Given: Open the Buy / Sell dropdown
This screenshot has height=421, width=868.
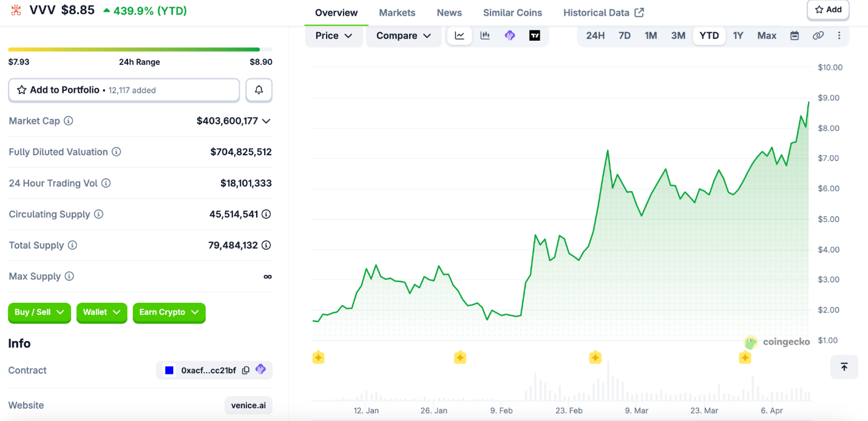Looking at the screenshot, I should 39,312.
